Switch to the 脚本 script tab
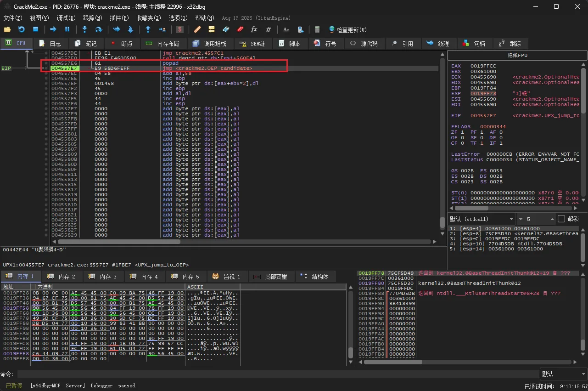 coord(290,44)
